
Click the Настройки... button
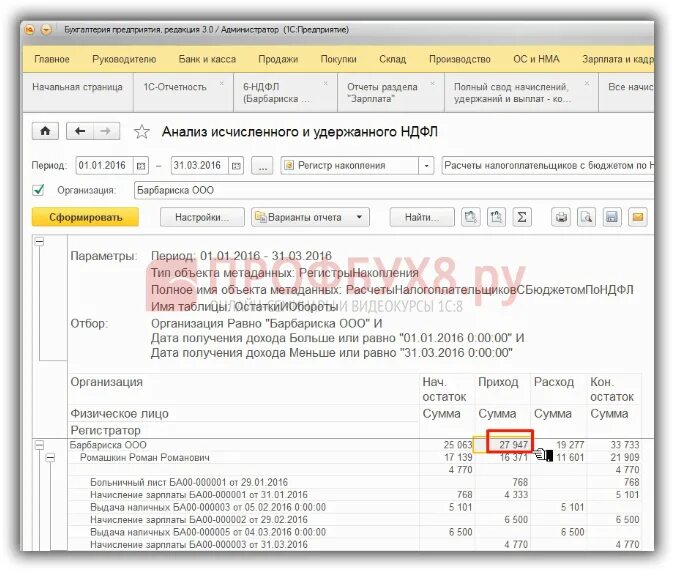coord(202,217)
